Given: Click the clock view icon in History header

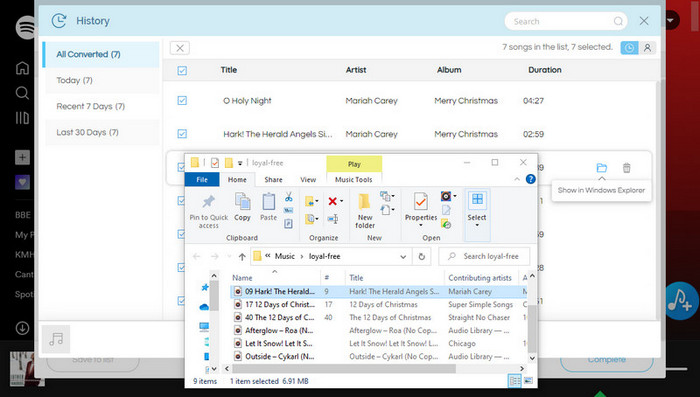Looking at the screenshot, I should 629,48.
